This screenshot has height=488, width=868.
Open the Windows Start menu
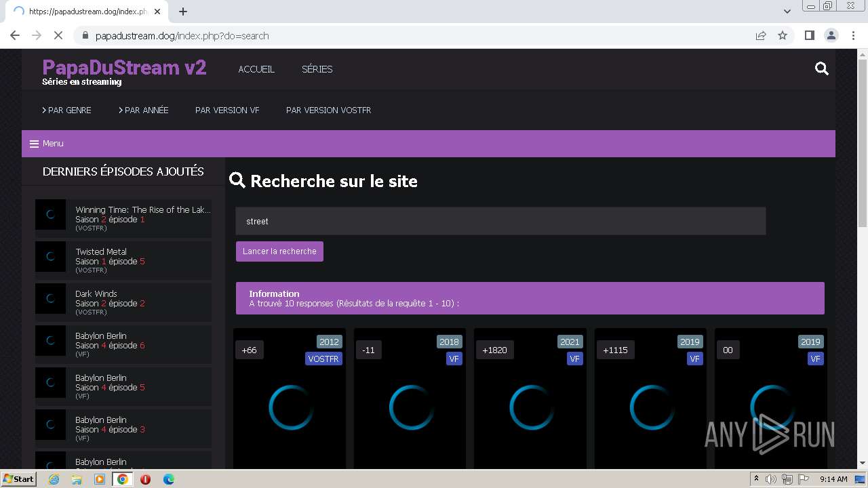(18, 479)
